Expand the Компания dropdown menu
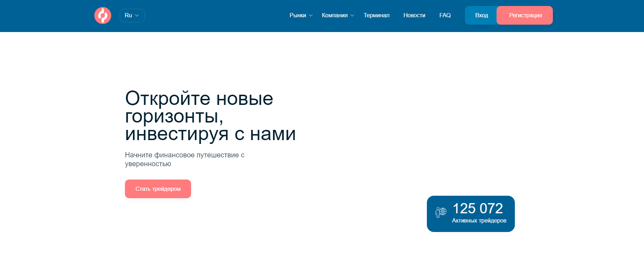Screen dimensions: 644x270 click(x=334, y=15)
